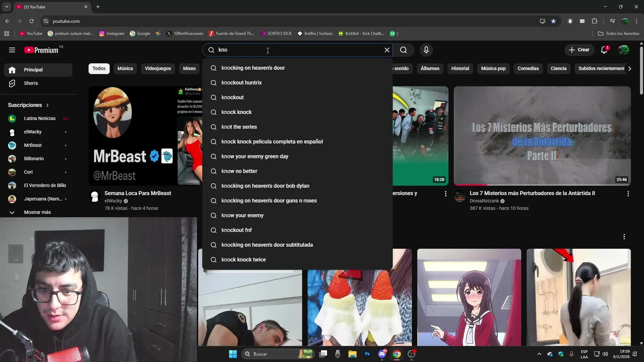Image resolution: width=644 pixels, height=362 pixels.
Task: Open the SORTEO KICK bookmark
Action: point(276,34)
